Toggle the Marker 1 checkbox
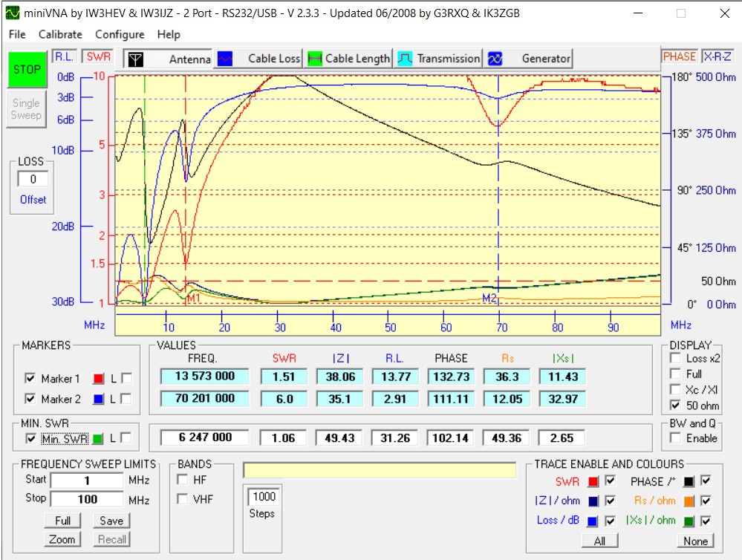This screenshot has width=742, height=560. [x=30, y=379]
